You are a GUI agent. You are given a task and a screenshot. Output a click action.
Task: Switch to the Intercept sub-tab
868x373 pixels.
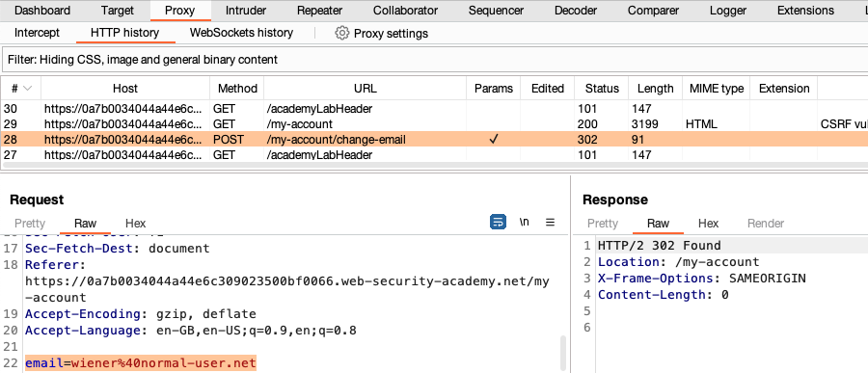[x=37, y=33]
